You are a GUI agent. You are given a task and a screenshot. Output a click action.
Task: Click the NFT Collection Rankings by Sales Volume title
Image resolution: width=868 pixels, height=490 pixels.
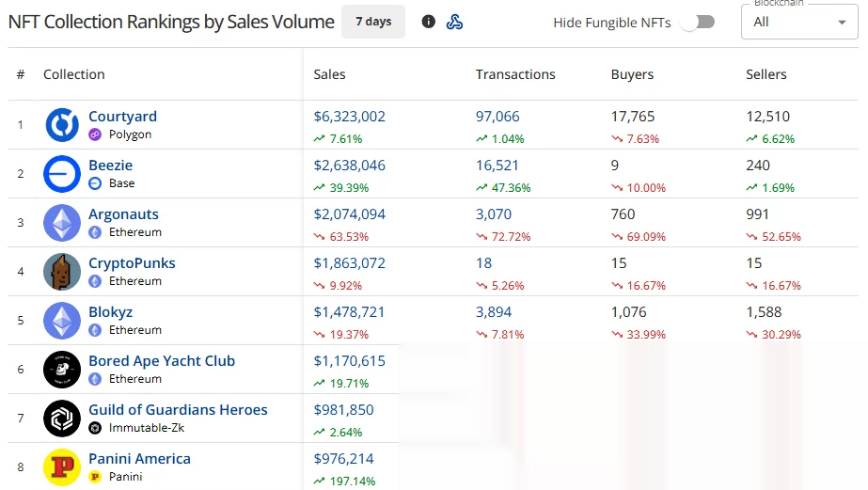click(x=171, y=23)
